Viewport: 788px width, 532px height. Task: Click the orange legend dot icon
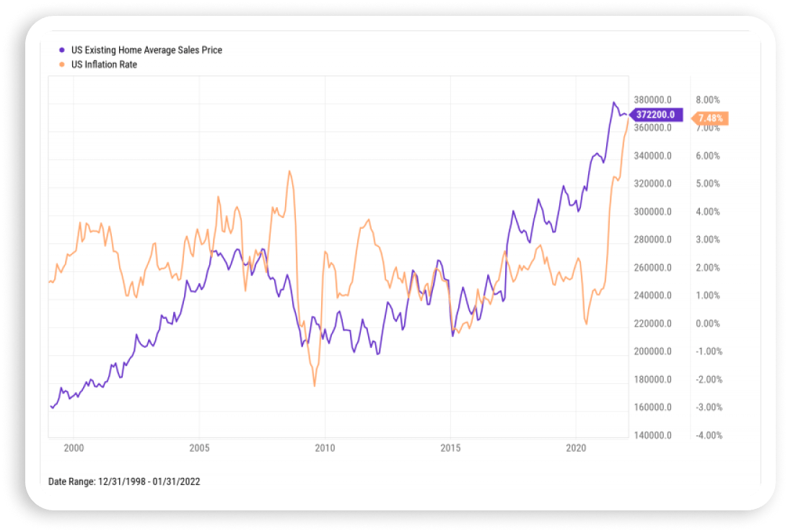pyautogui.click(x=61, y=64)
